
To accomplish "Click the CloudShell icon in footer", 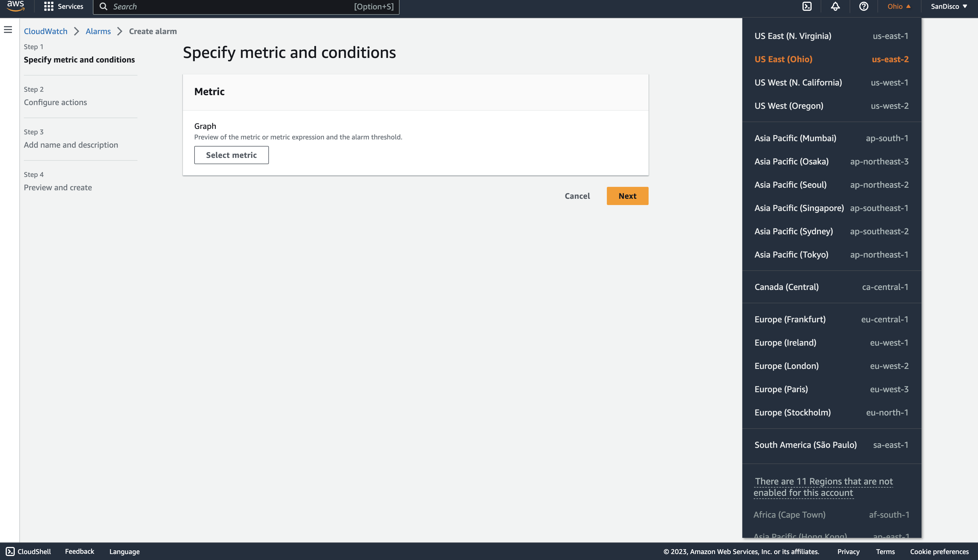I will [x=11, y=551].
